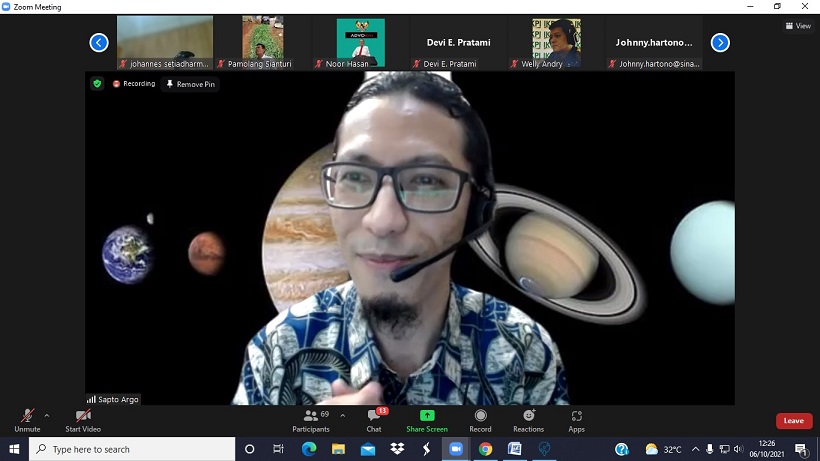The height and width of the screenshot is (461, 820).
Task: Open the Participants panel
Action: pyautogui.click(x=311, y=419)
